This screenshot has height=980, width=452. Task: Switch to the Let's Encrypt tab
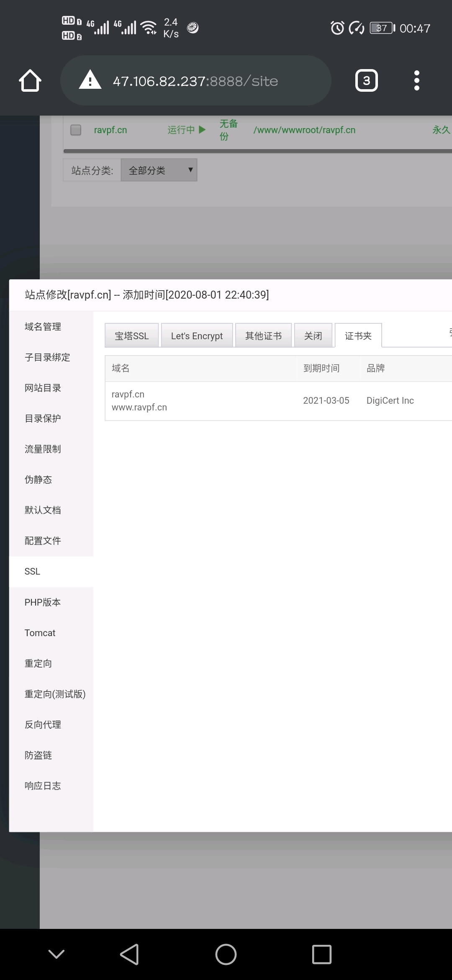coord(197,335)
